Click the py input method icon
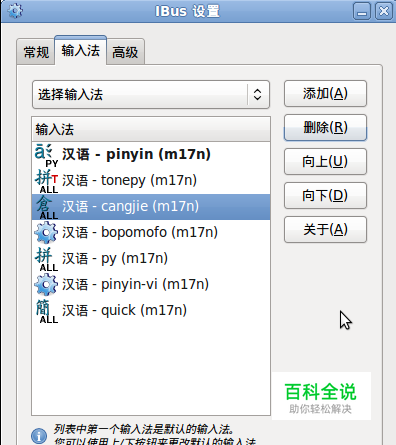Viewport: 396px width, 445px height. (47, 259)
